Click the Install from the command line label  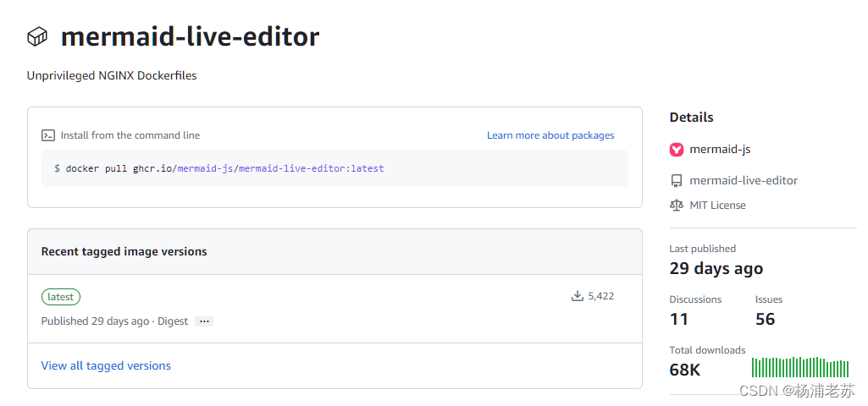(x=130, y=135)
